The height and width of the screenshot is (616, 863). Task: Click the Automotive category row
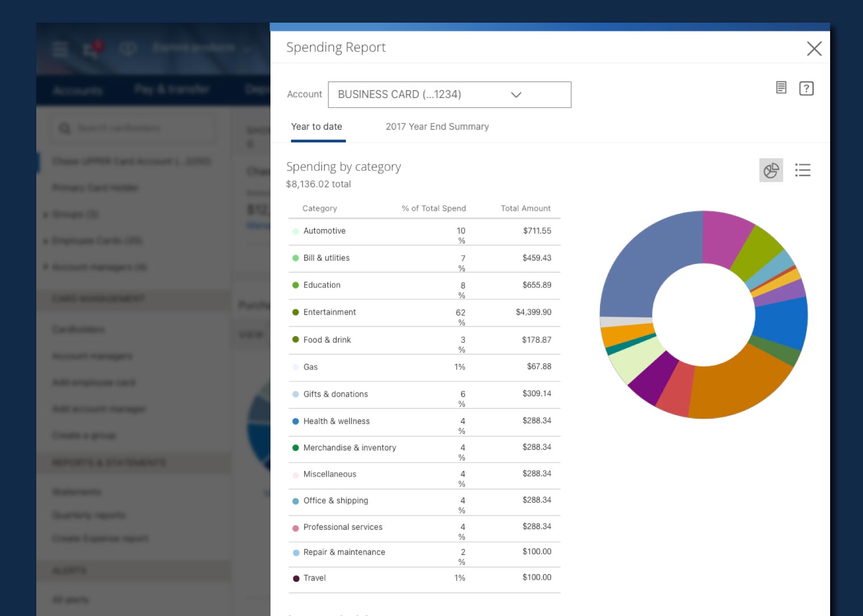click(424, 232)
